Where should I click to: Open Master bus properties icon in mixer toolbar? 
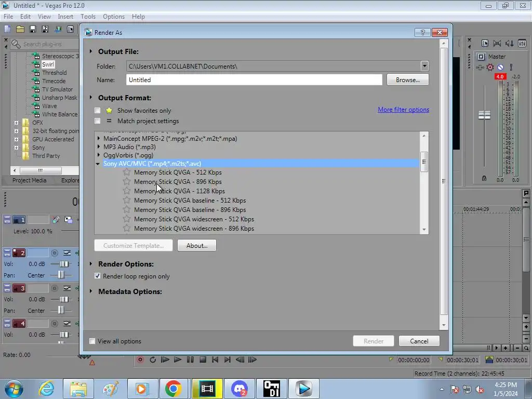click(x=485, y=43)
